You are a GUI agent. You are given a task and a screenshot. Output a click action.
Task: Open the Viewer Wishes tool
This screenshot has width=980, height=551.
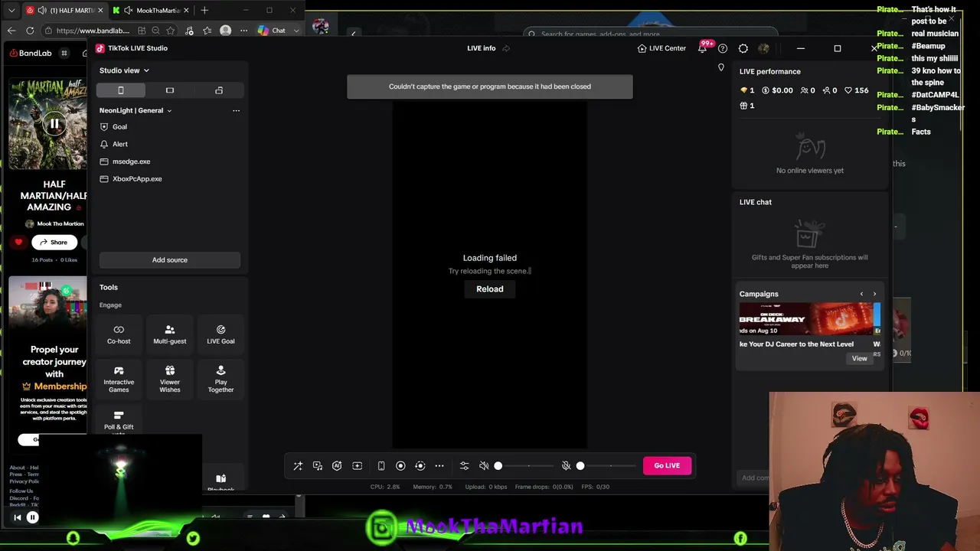170,379
